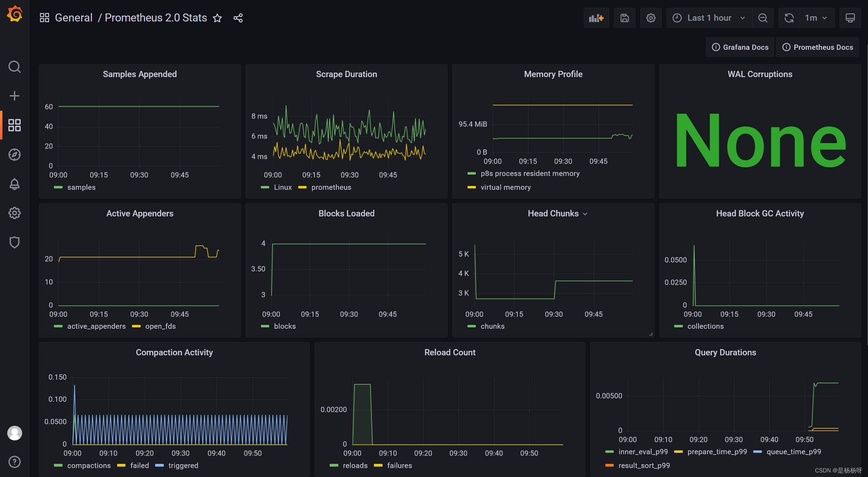Open the Compaction Activity panel title menu
868x477 pixels.
(x=174, y=353)
